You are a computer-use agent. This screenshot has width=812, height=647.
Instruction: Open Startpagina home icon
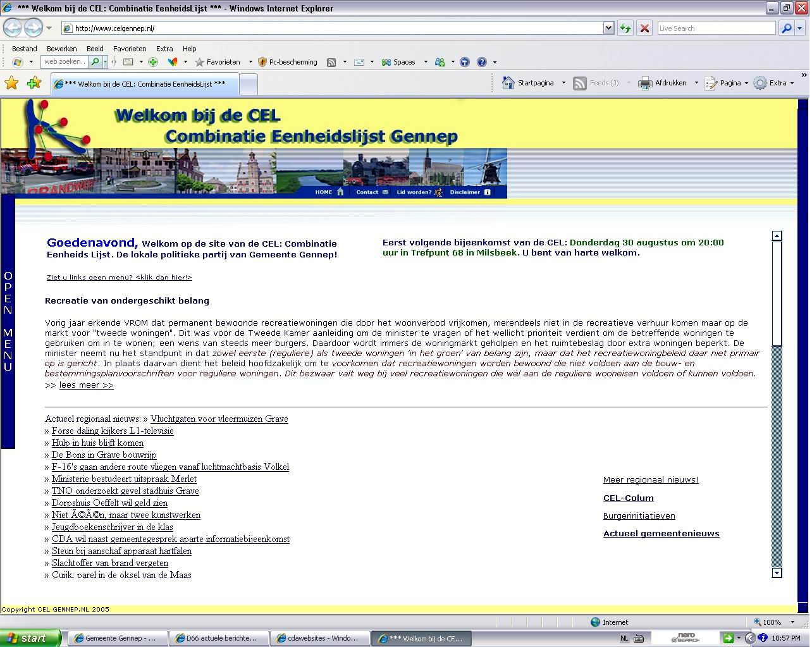pyautogui.click(x=508, y=83)
